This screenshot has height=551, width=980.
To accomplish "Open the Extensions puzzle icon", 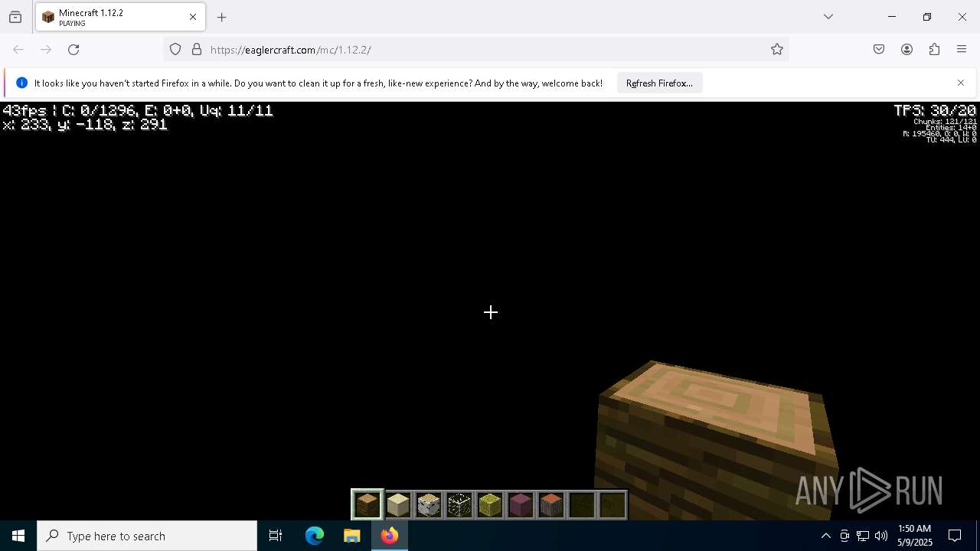I will point(934,50).
